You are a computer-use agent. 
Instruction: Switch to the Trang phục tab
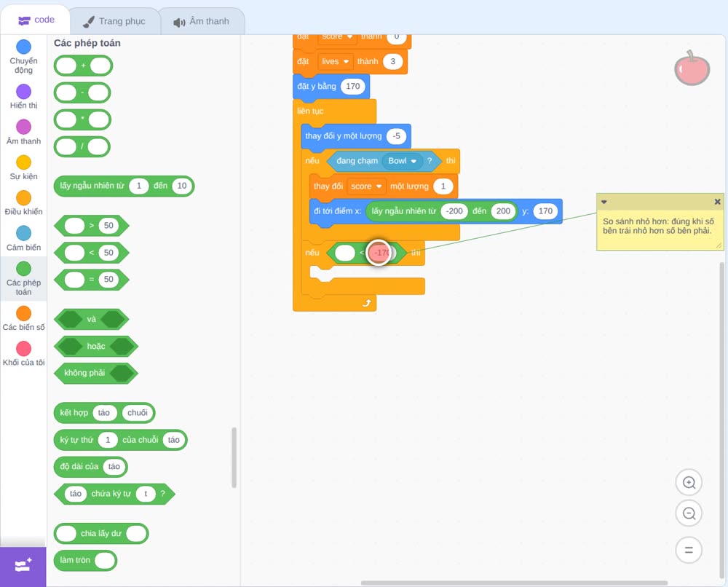pyautogui.click(x=114, y=21)
